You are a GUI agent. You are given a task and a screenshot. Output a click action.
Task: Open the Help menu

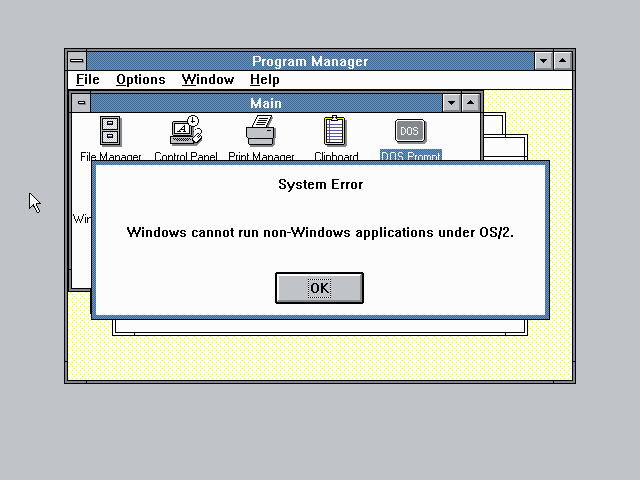[265, 80]
